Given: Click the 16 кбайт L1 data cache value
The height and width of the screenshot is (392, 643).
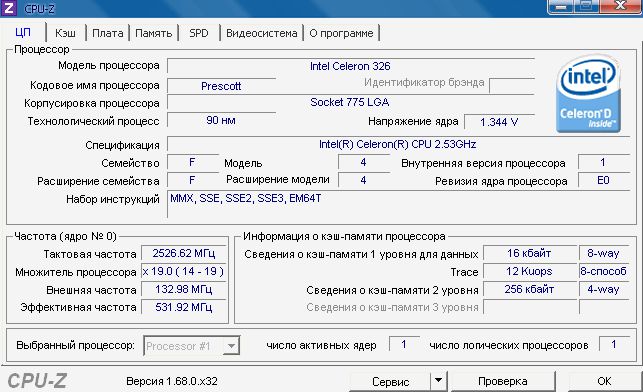Looking at the screenshot, I should pyautogui.click(x=529, y=253).
